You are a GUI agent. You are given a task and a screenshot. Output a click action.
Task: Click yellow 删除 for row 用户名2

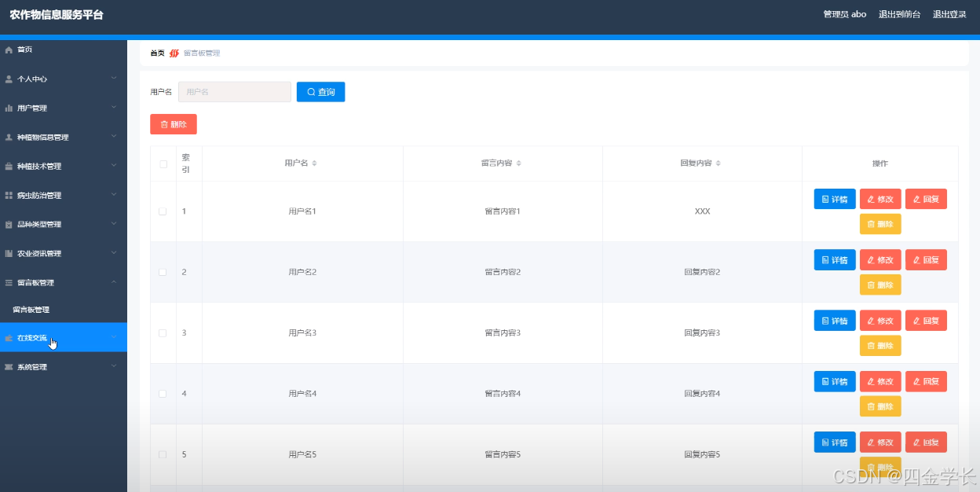point(880,285)
